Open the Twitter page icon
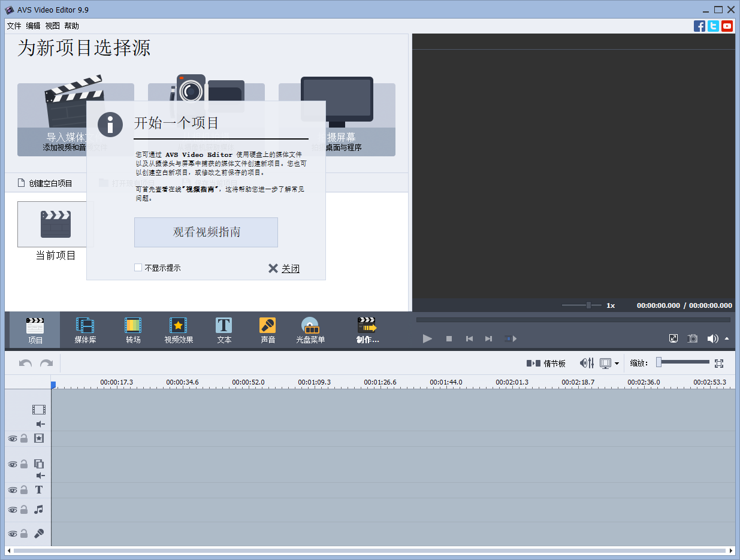This screenshot has height=560, width=740. pyautogui.click(x=713, y=26)
